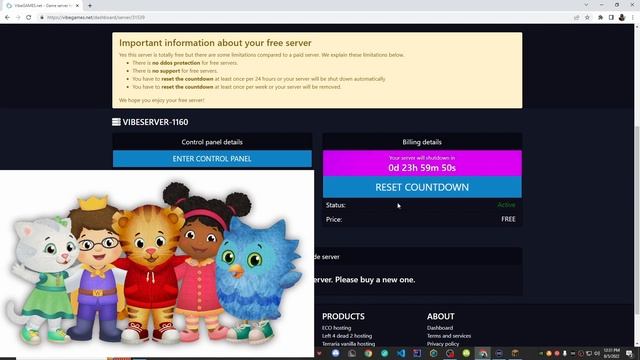The height and width of the screenshot is (360, 640).
Task: Share this page via share icon
Action: 577,18
